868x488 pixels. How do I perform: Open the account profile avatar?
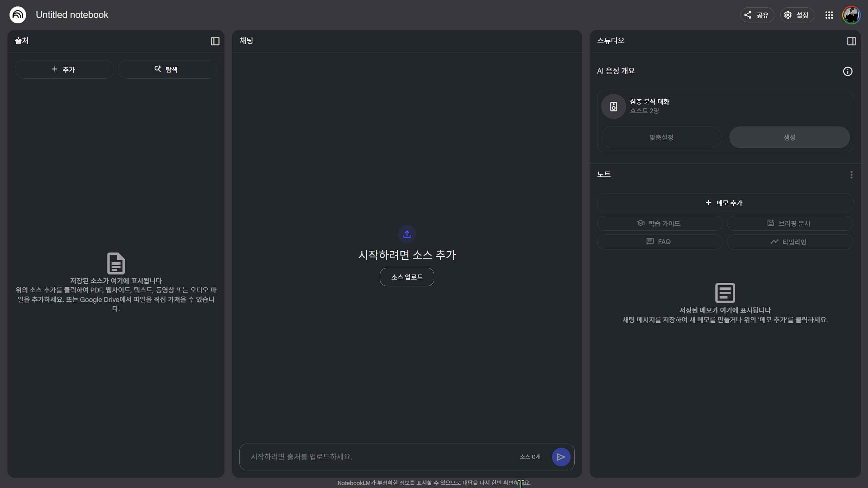coord(851,15)
